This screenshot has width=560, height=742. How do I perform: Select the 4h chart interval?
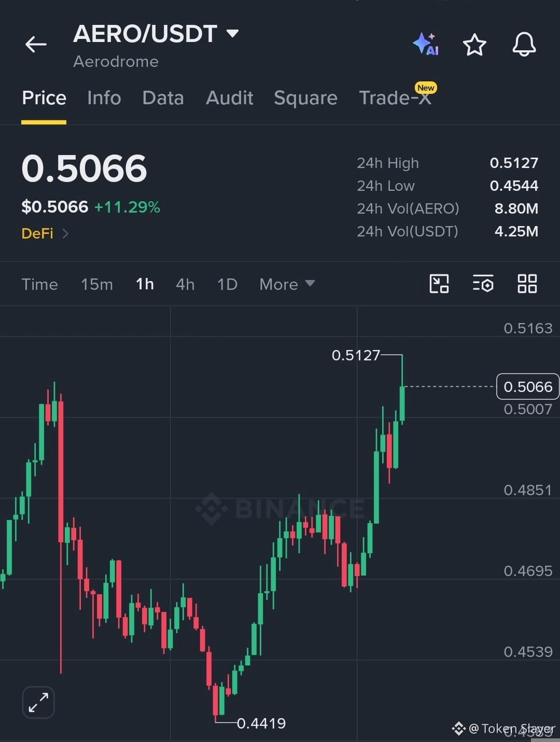click(x=185, y=284)
